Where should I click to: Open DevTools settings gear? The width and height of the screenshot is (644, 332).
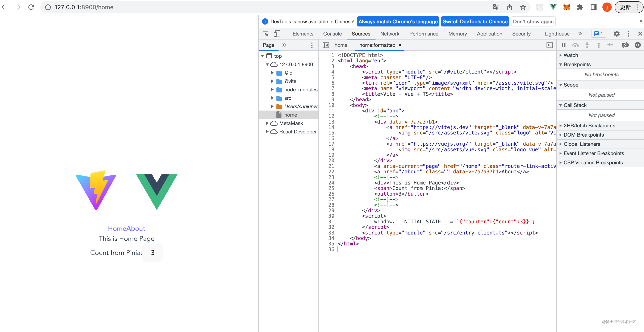pos(616,34)
